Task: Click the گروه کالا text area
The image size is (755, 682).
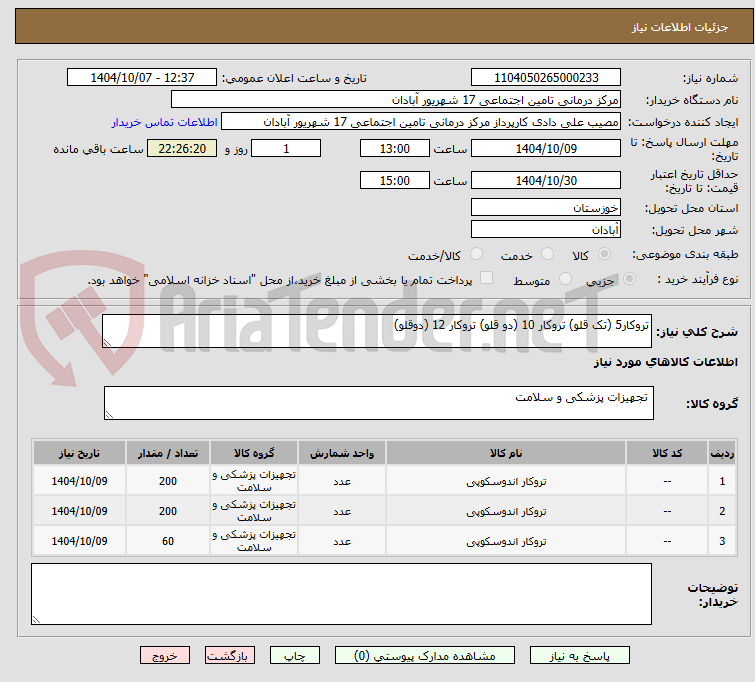Action: pos(379,403)
